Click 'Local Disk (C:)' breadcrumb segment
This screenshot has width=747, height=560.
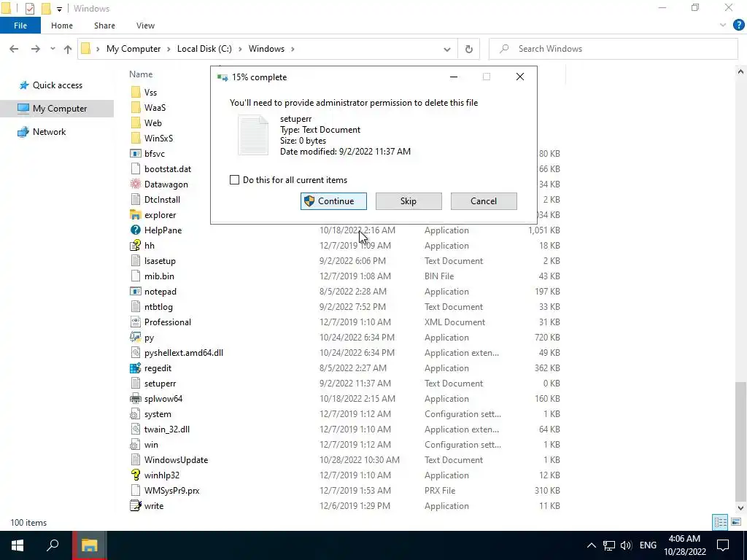point(204,49)
